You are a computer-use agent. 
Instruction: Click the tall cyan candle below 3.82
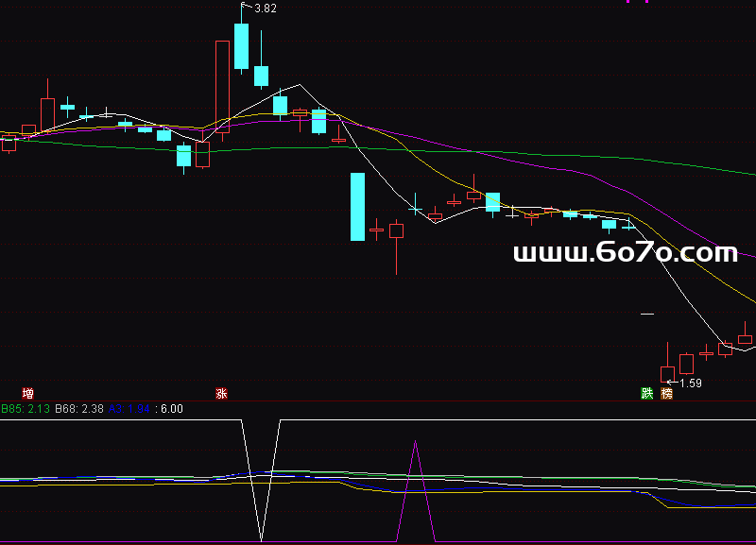tap(241, 46)
